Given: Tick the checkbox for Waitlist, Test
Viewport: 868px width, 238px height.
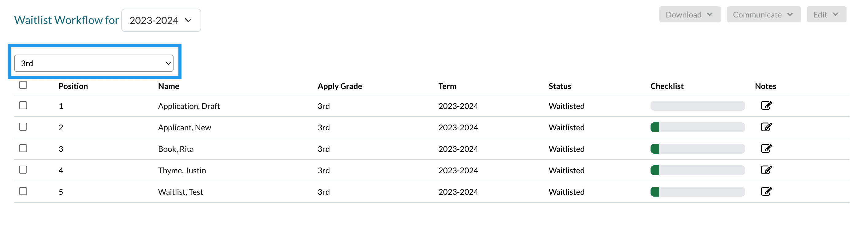Looking at the screenshot, I should coord(23,192).
